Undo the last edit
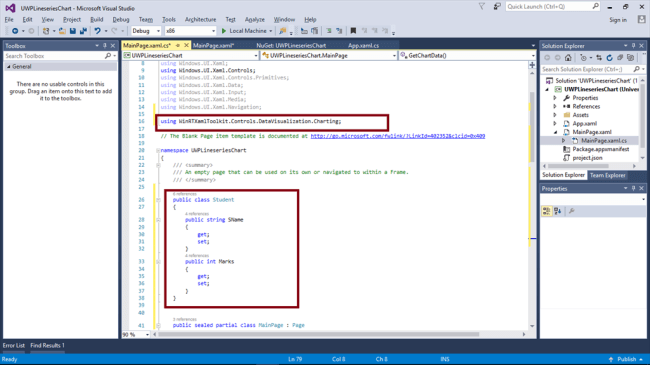650x365 pixels. point(97,31)
